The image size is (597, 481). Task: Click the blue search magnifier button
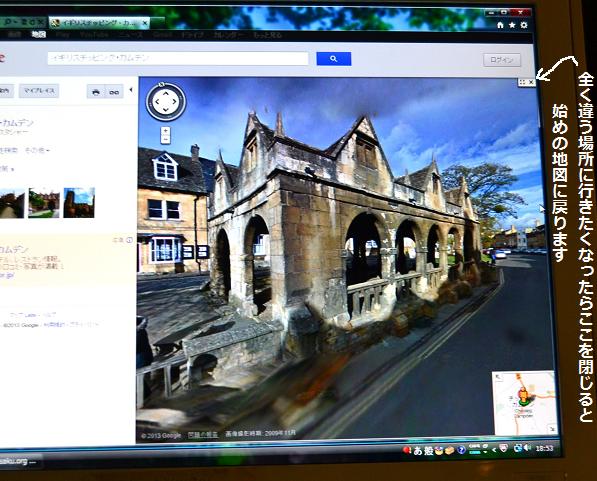(334, 59)
